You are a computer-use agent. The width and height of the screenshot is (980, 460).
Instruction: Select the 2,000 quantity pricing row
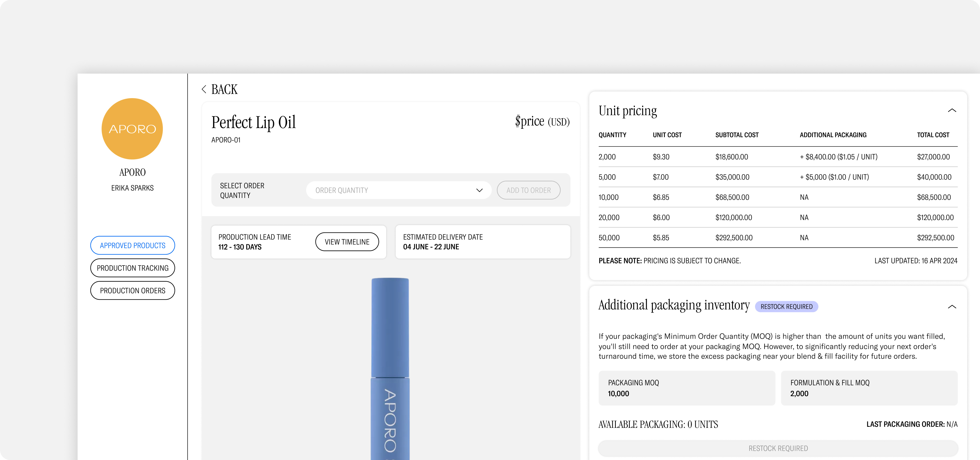778,157
